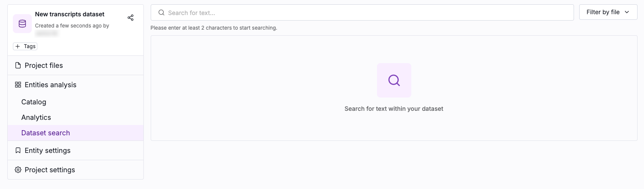Image resolution: width=644 pixels, height=189 pixels.
Task: Click the chevron on Filter by file
Action: click(627, 12)
